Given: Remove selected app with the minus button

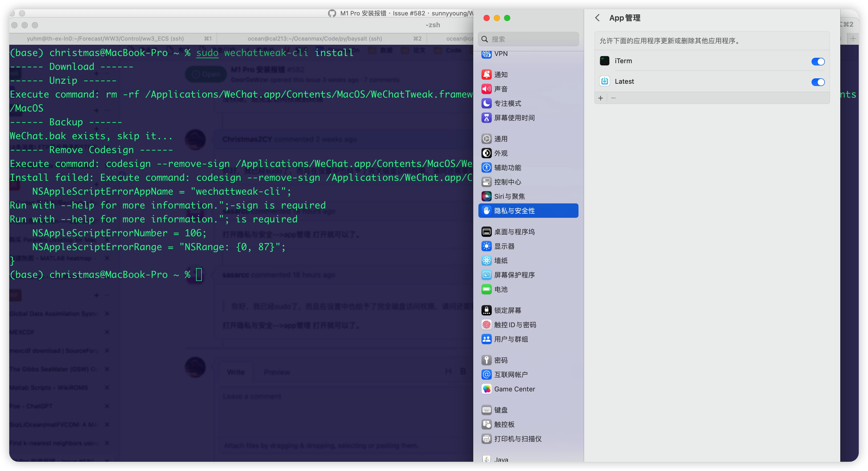Looking at the screenshot, I should point(613,98).
